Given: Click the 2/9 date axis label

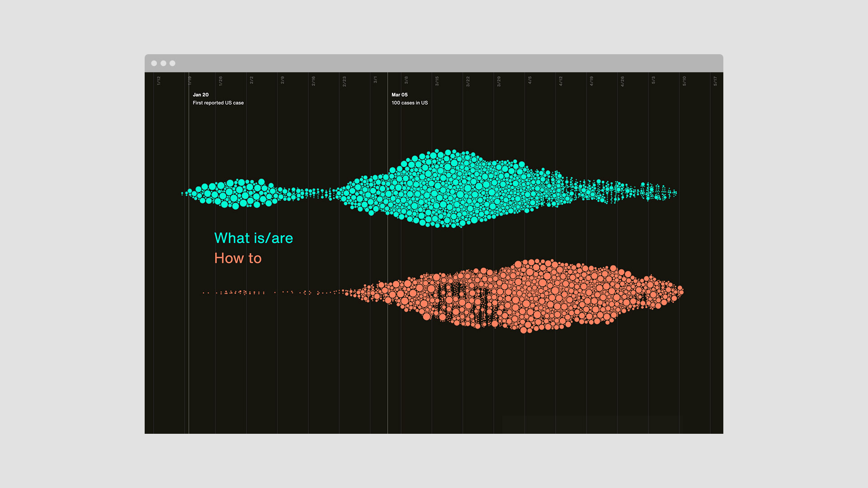Looking at the screenshot, I should point(283,80).
